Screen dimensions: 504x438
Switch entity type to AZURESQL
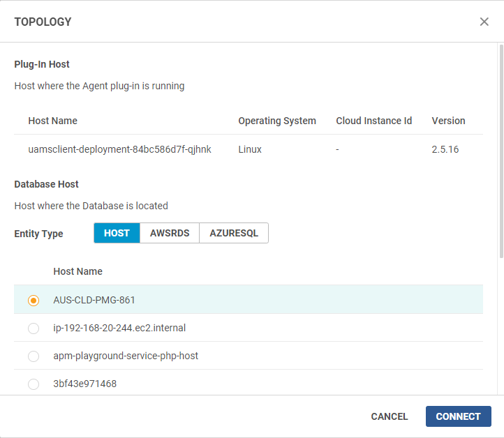click(x=234, y=233)
